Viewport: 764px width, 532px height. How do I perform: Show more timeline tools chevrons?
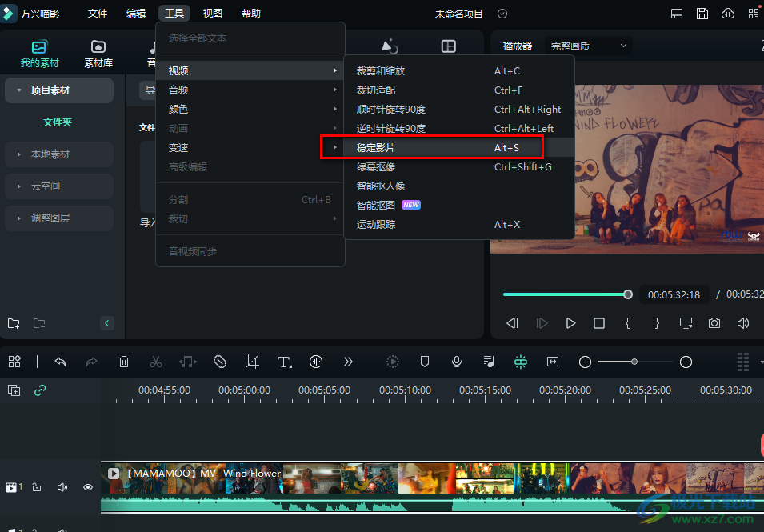click(348, 362)
